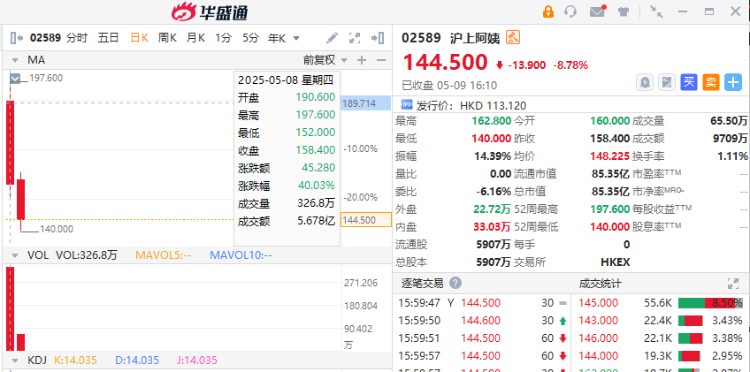This screenshot has width=750, height=372.
Task: Click the 144.500 current price axis tag
Action: click(366, 220)
